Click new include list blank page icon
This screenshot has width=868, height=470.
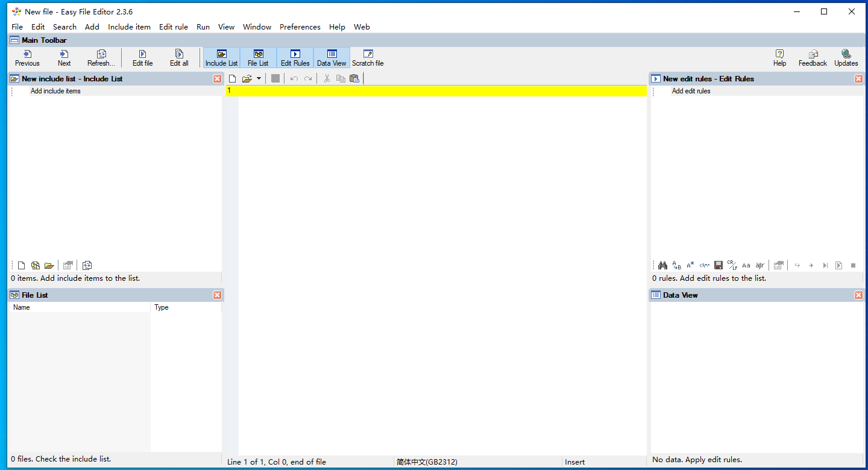coord(22,265)
